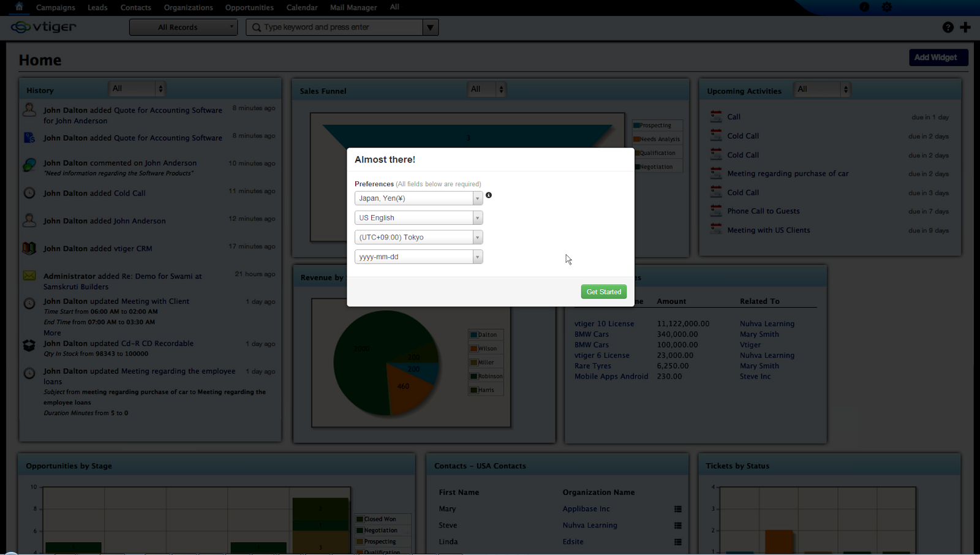This screenshot has width=980, height=555.
Task: Open the Upcoming Activities 'All' filter
Action: tap(822, 89)
